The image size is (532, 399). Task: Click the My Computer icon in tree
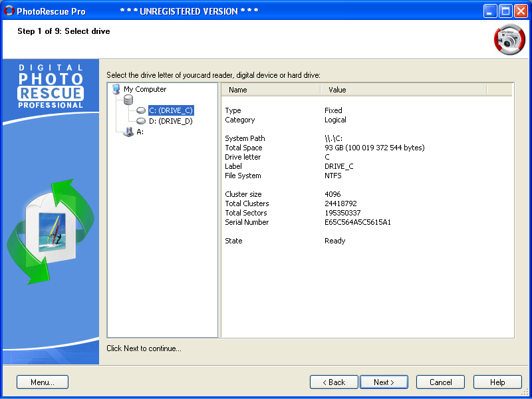[x=116, y=89]
